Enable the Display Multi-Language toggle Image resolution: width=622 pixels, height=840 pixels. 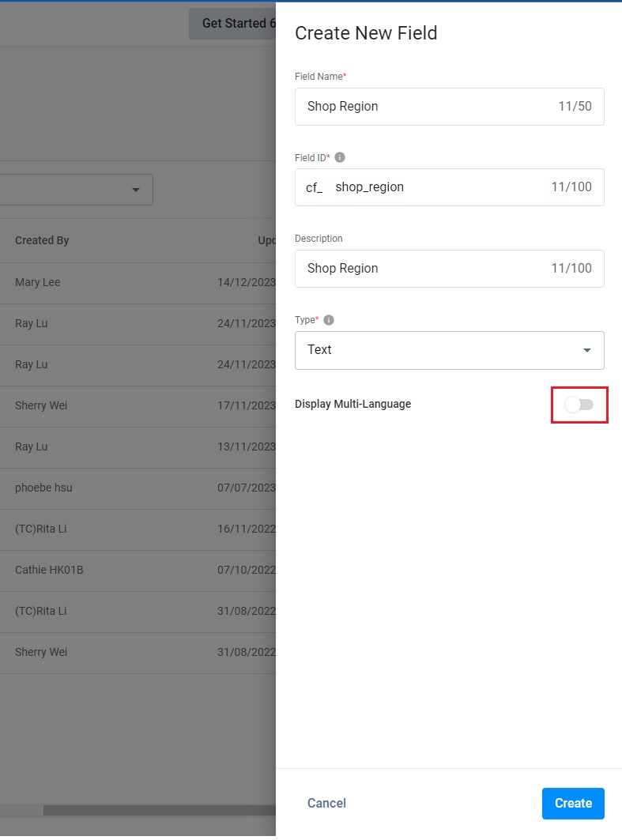[x=579, y=405]
